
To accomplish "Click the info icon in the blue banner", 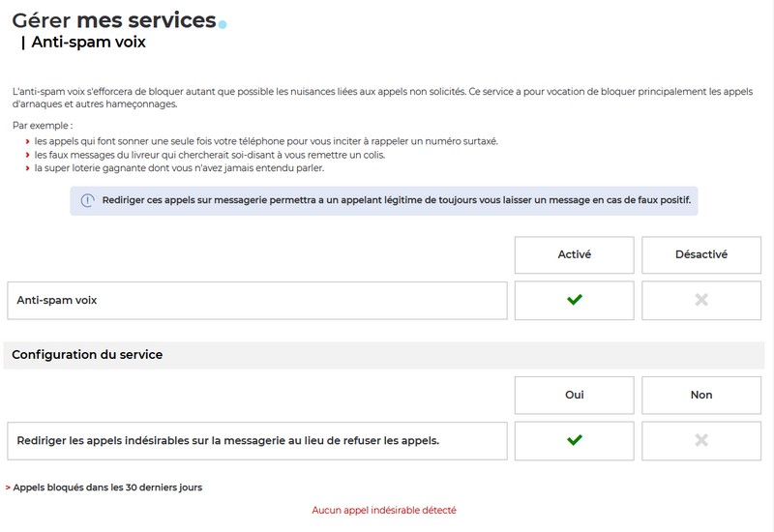I will (87, 201).
